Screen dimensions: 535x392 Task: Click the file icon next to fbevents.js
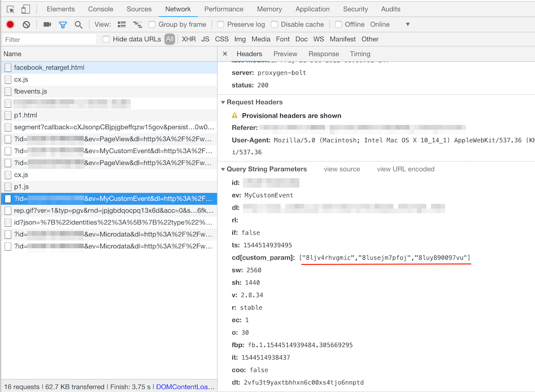point(8,91)
